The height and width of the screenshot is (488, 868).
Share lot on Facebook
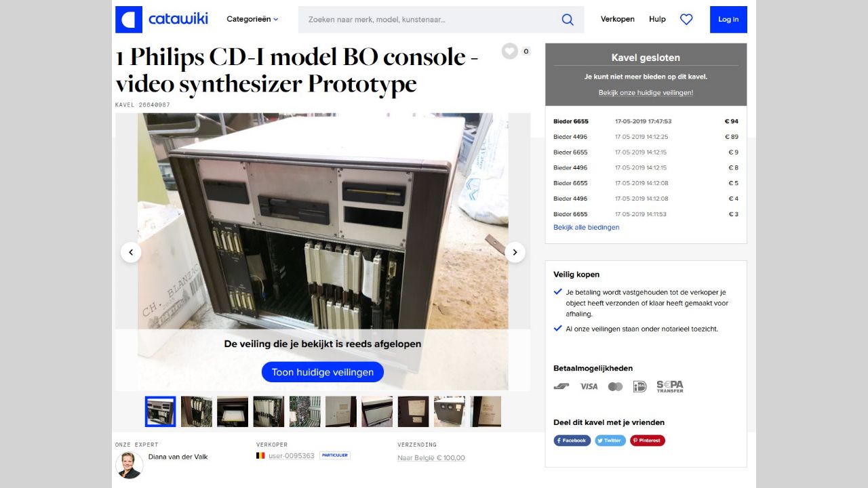click(572, 441)
